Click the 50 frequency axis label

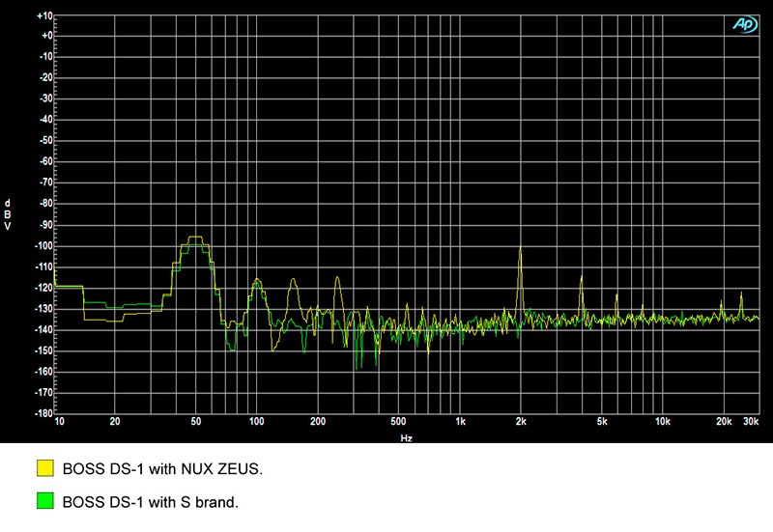point(196,422)
